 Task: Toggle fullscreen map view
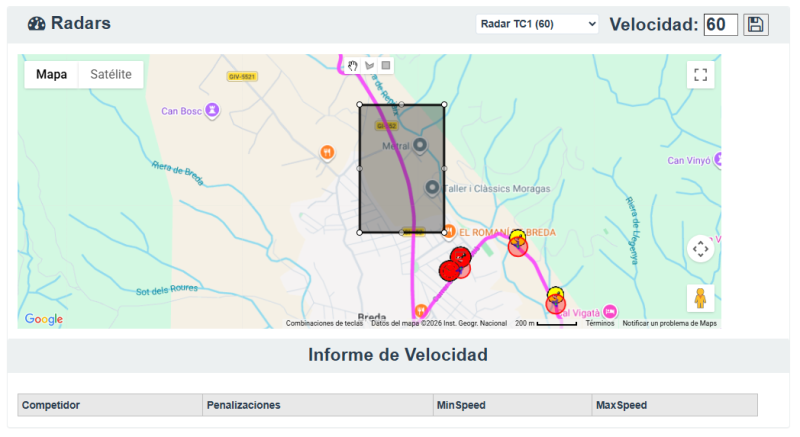point(700,75)
